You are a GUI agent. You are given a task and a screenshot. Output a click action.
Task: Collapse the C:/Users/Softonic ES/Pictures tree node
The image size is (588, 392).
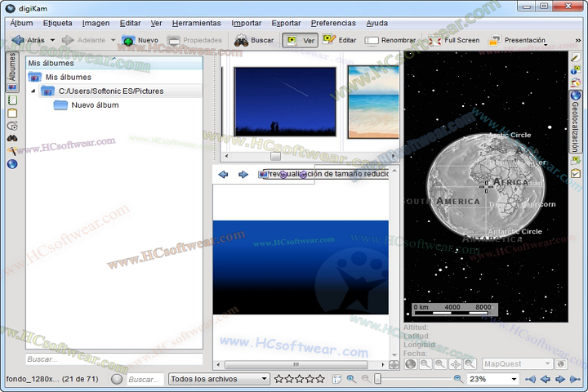click(33, 91)
